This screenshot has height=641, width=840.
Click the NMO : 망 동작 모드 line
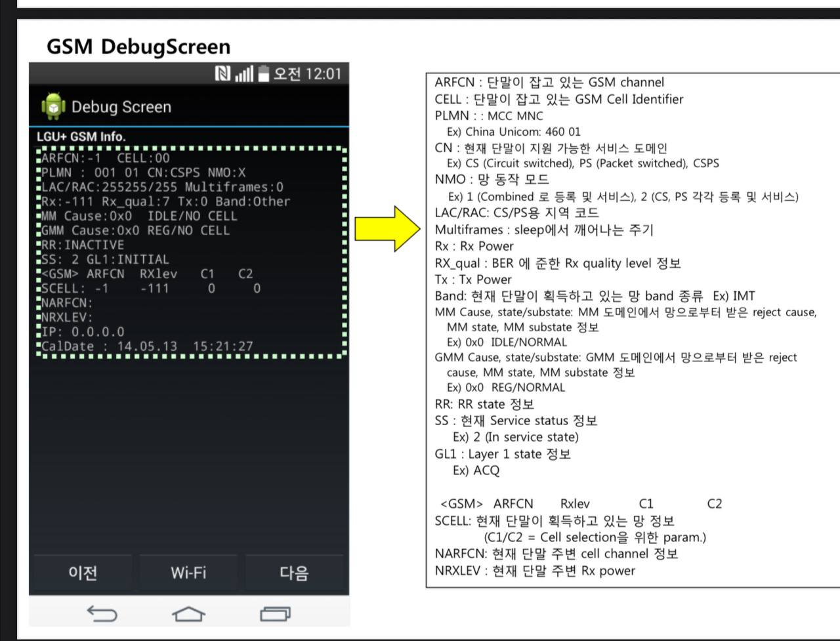[x=492, y=179]
